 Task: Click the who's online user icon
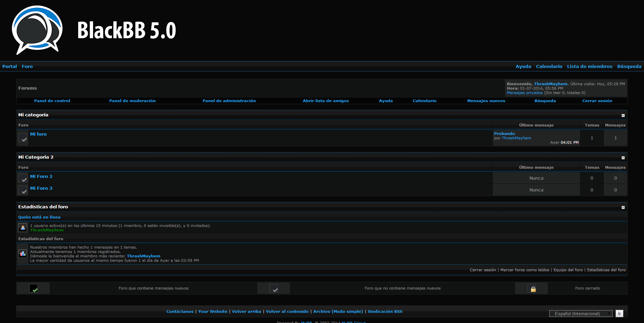click(23, 228)
